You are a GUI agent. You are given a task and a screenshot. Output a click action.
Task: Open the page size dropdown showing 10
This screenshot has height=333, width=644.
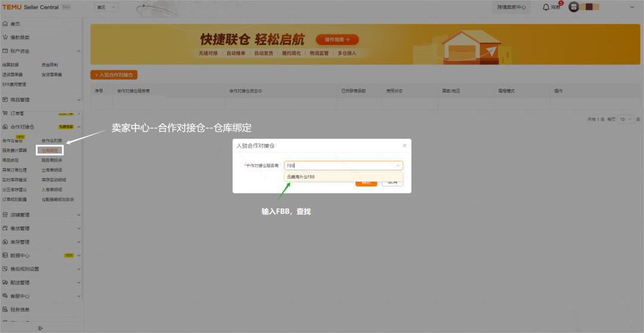[x=626, y=119]
